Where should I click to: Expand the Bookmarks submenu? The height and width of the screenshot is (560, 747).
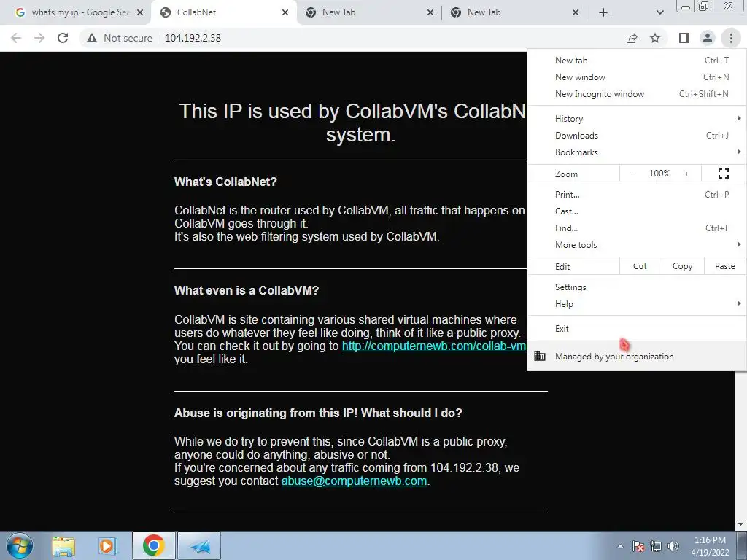pos(637,152)
